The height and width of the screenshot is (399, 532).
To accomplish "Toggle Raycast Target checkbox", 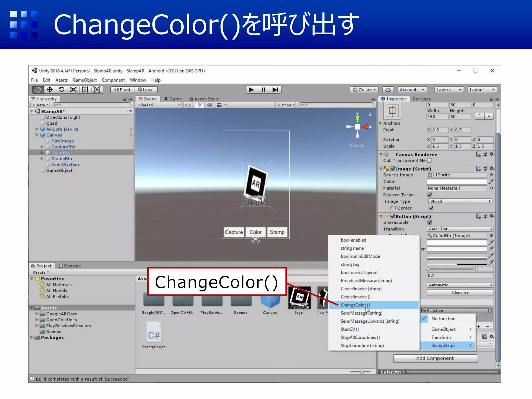I will tap(430, 195).
